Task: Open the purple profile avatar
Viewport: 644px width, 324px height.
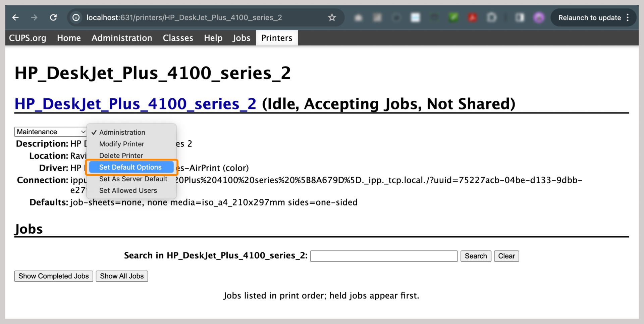Action: [539, 17]
